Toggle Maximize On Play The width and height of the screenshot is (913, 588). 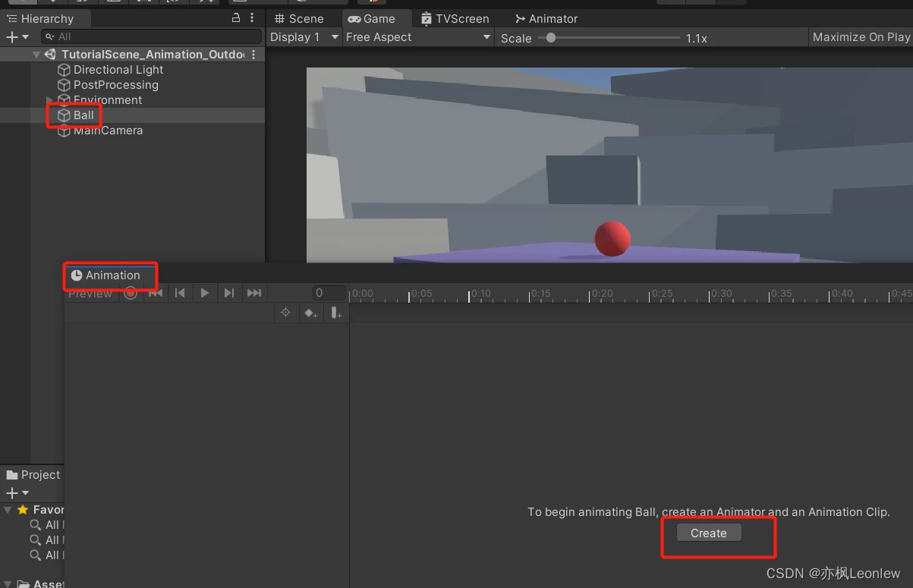point(861,37)
